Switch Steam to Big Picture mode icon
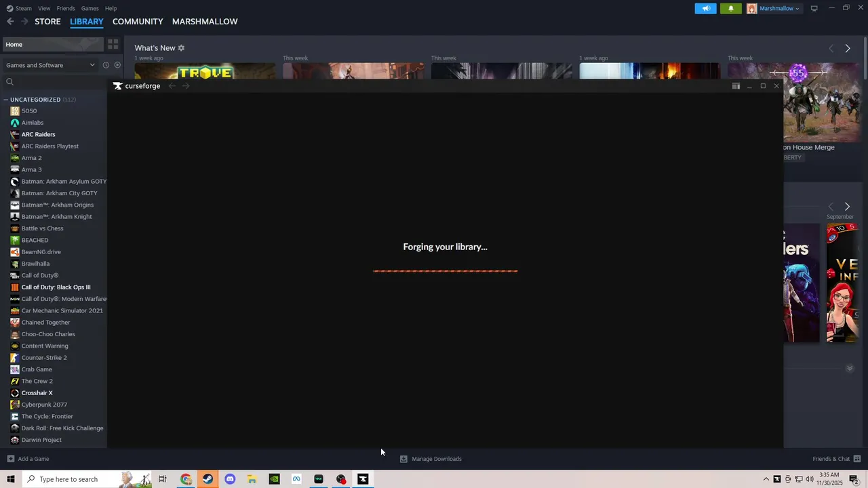 click(x=814, y=8)
